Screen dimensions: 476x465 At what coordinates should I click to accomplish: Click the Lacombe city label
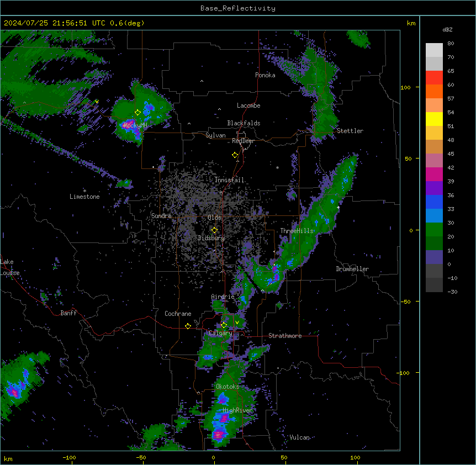(248, 105)
